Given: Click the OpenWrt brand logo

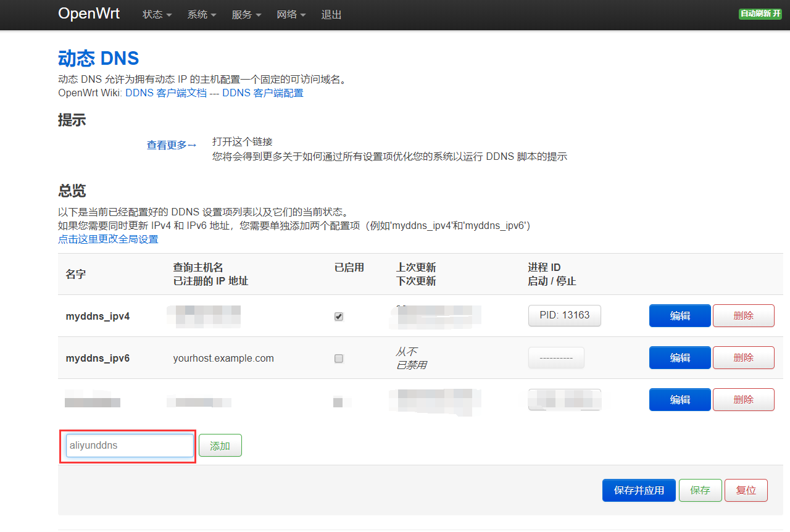Looking at the screenshot, I should 89,14.
